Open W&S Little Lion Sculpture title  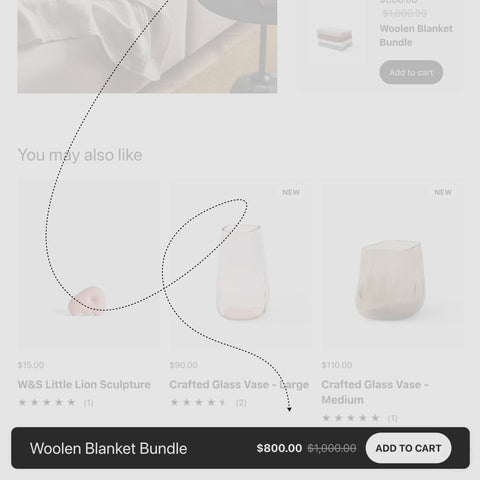pyautogui.click(x=84, y=384)
